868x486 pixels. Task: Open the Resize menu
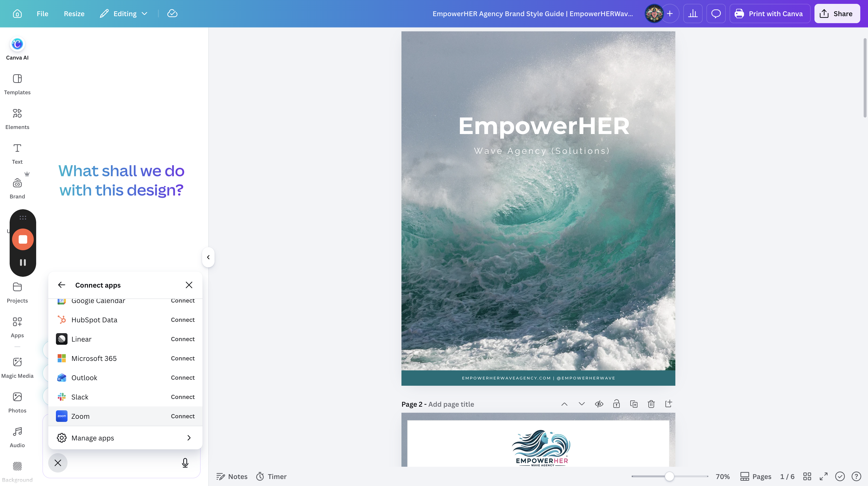pyautogui.click(x=74, y=13)
